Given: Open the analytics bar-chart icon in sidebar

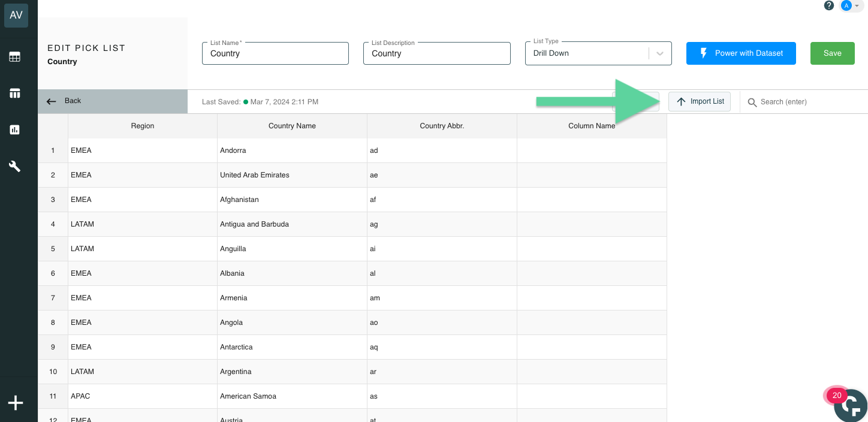Looking at the screenshot, I should (x=14, y=129).
